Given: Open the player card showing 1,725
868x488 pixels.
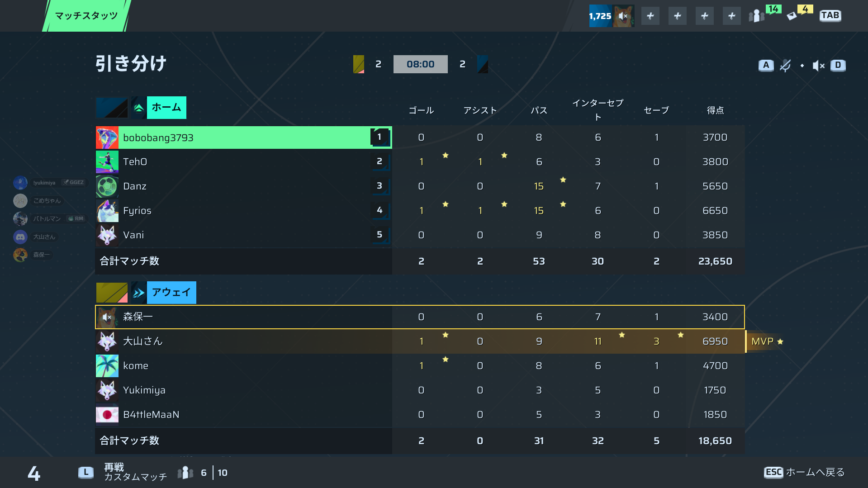Looking at the screenshot, I should pyautogui.click(x=612, y=16).
